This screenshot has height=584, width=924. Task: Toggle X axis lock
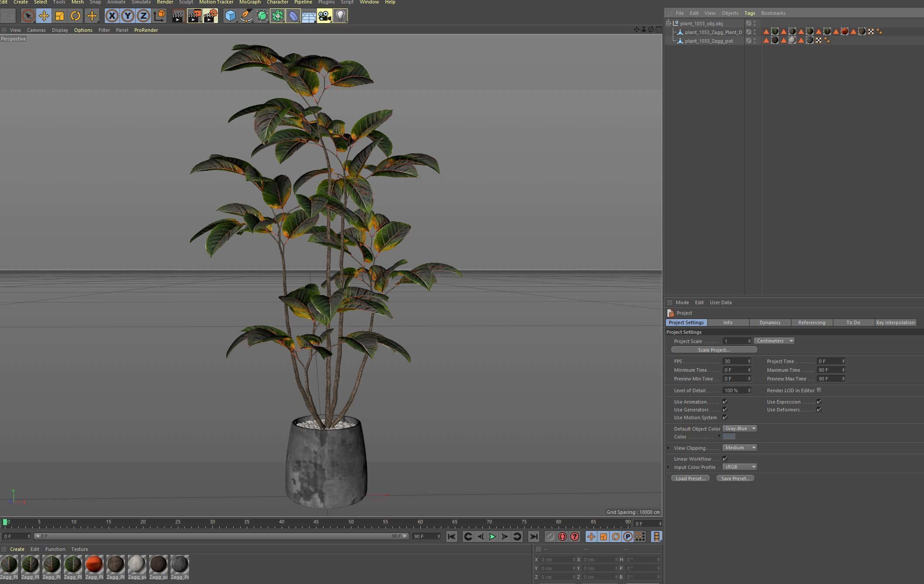pyautogui.click(x=112, y=16)
